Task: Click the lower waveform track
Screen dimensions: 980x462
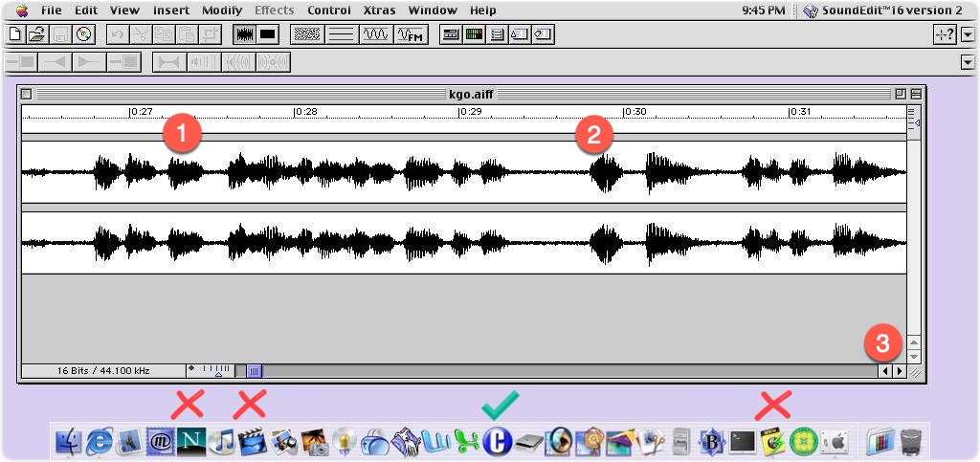Action: tap(464, 242)
